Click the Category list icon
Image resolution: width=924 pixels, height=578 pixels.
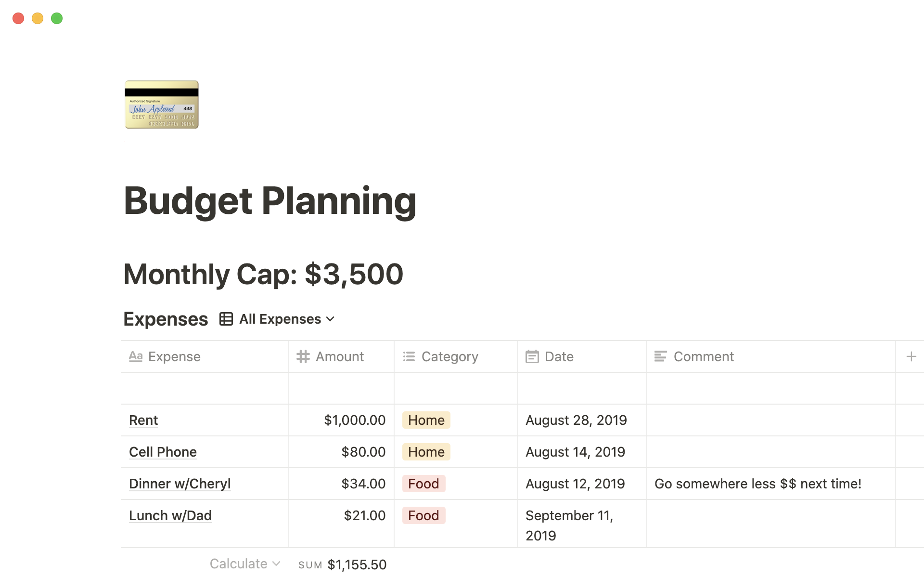tap(409, 356)
